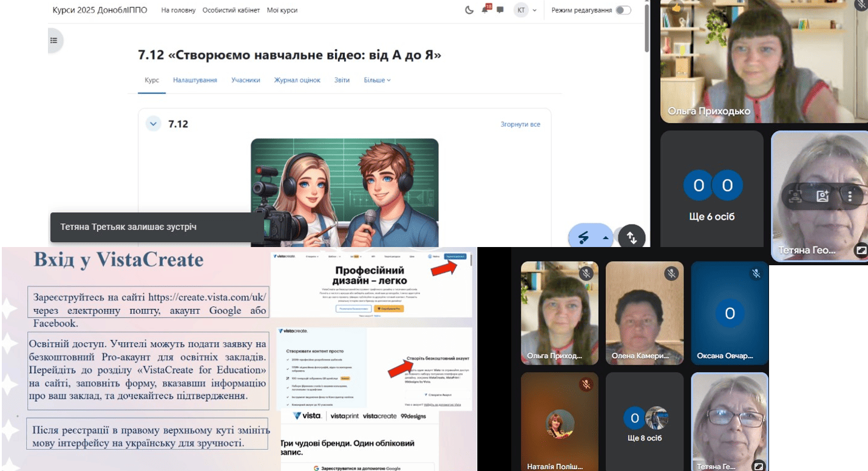The height and width of the screenshot is (471, 868).
Task: Click yellow Спробувати Pro button in slide
Action: [x=388, y=308]
